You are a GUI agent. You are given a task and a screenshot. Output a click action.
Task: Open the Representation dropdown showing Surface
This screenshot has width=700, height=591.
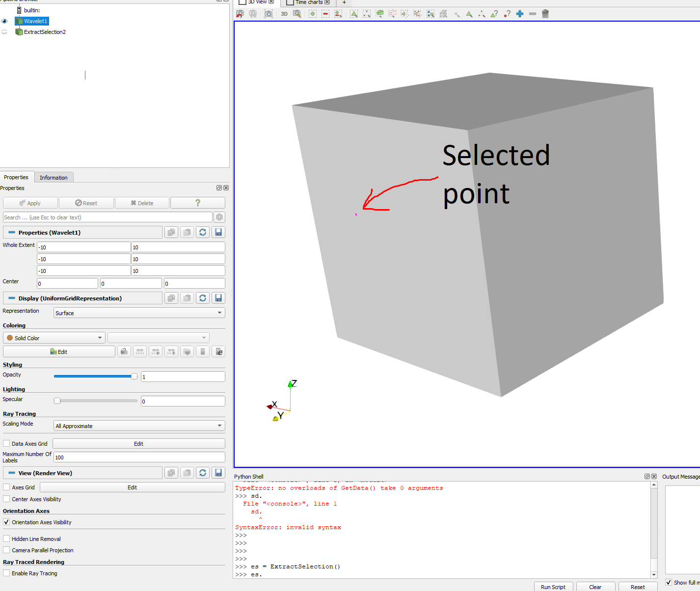tap(139, 313)
